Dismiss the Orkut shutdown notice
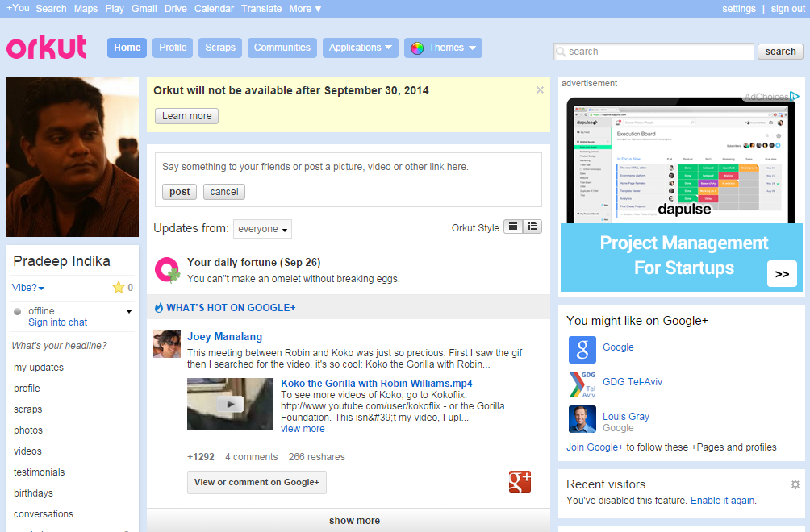 coord(540,89)
